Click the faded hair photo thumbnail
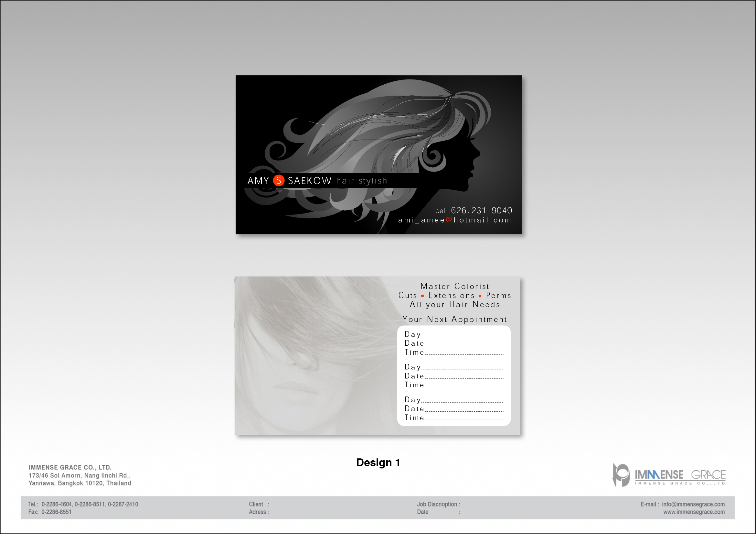Viewport: 756px width, 534px height. [313, 355]
